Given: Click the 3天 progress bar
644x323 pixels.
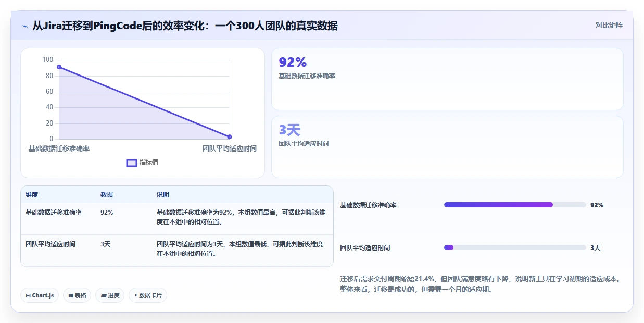Looking at the screenshot, I should (x=515, y=247).
